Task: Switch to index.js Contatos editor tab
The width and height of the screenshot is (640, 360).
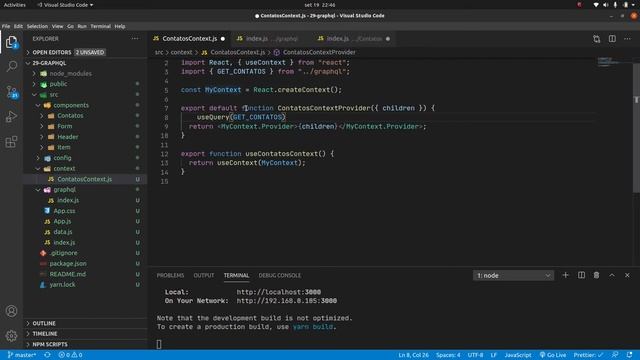Action: click(353, 39)
